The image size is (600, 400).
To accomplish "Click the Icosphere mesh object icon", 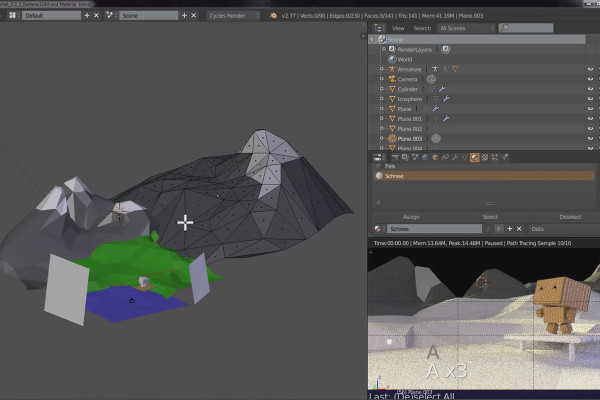I will [392, 99].
